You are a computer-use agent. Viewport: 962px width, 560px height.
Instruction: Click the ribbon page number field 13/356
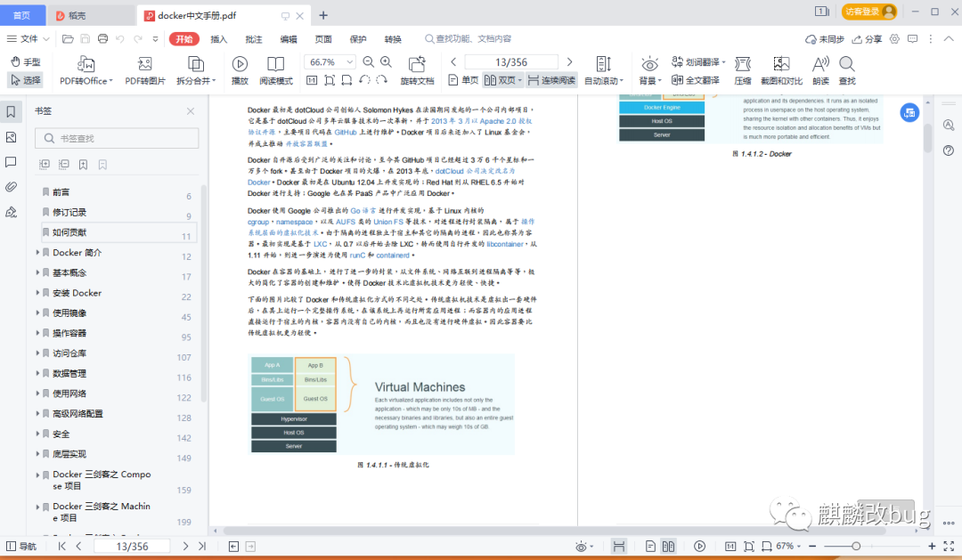point(511,62)
